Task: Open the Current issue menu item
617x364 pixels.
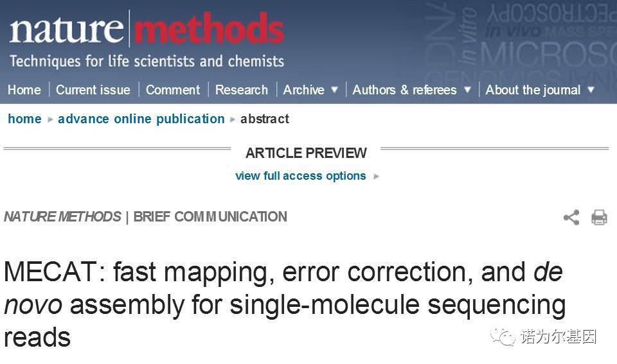Action: pyautogui.click(x=93, y=90)
